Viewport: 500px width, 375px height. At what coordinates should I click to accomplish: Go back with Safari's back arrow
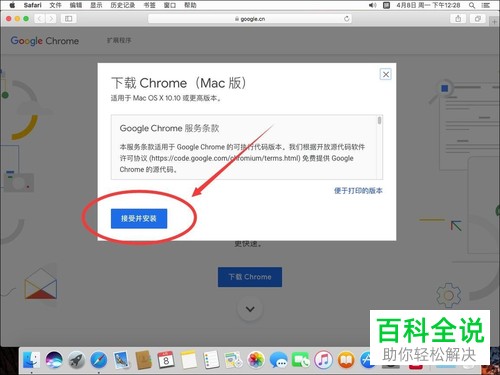click(x=40, y=19)
